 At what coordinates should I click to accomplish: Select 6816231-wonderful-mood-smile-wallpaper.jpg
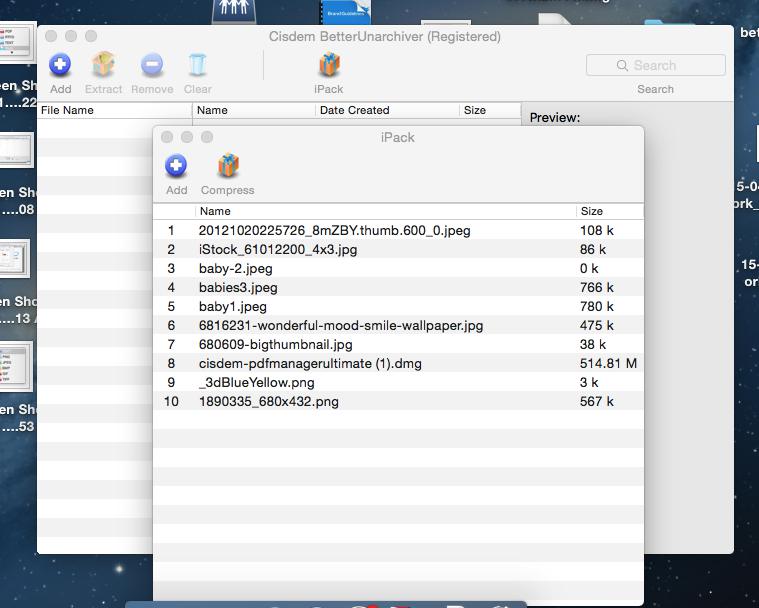click(x=398, y=325)
